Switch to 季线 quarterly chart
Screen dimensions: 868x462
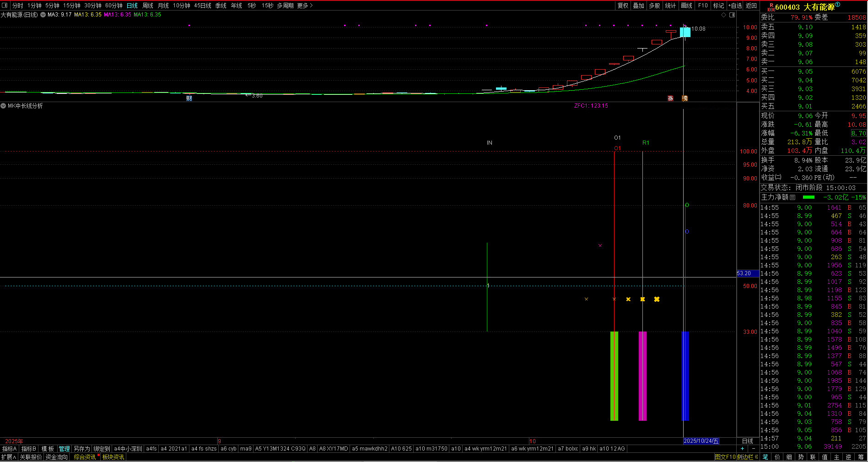221,5
